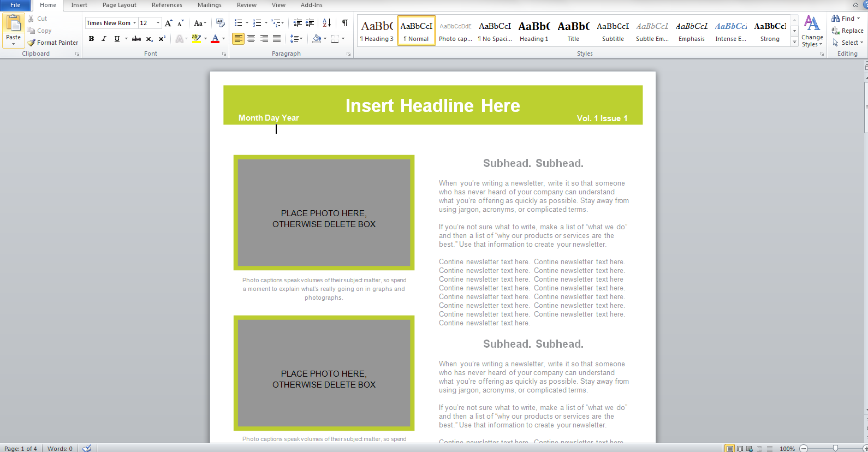Image resolution: width=868 pixels, height=452 pixels.
Task: Toggle Justify alignment
Action: tap(277, 39)
